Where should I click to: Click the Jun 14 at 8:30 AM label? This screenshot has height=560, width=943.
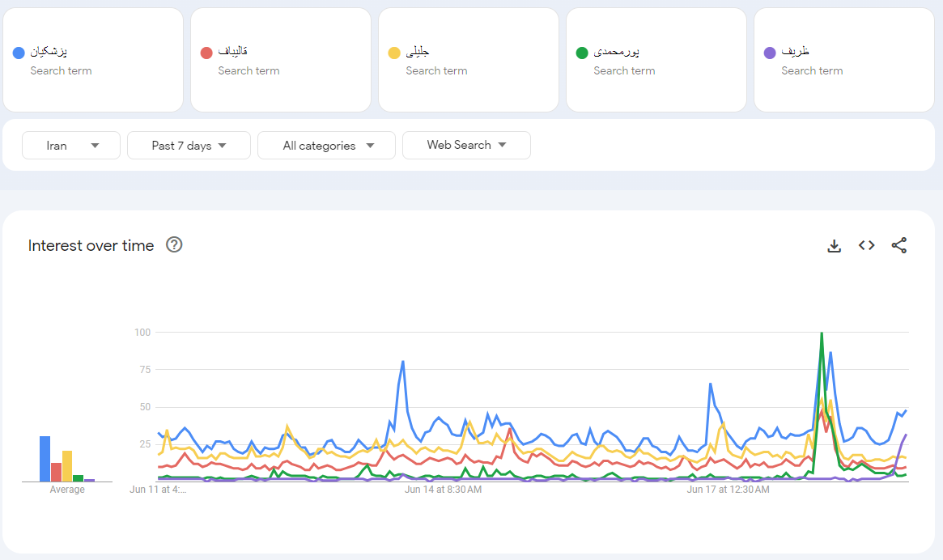(x=443, y=490)
